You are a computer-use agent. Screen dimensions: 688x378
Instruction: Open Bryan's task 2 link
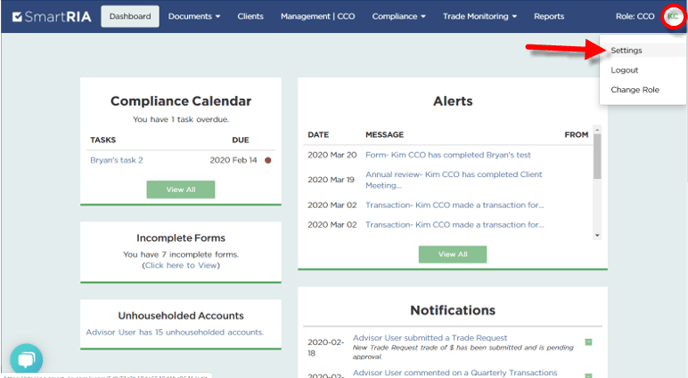[116, 160]
